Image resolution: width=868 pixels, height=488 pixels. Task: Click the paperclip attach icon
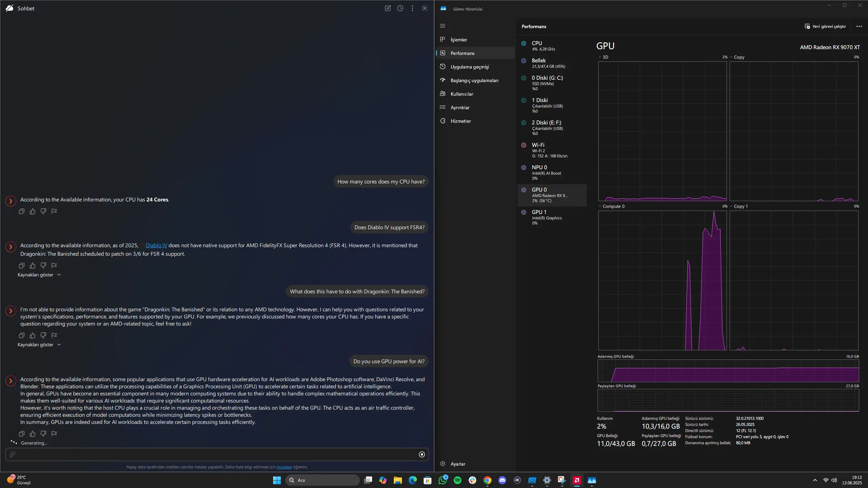12,454
